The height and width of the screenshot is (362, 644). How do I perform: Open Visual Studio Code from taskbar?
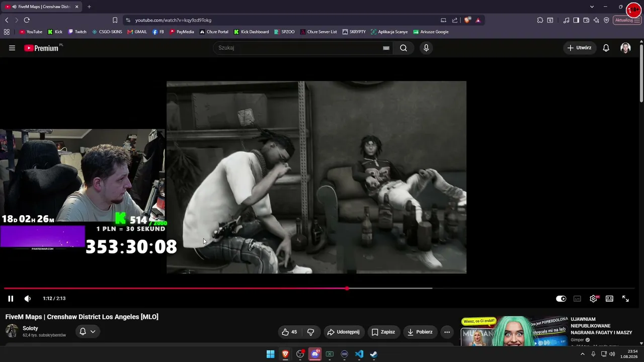pos(359,354)
